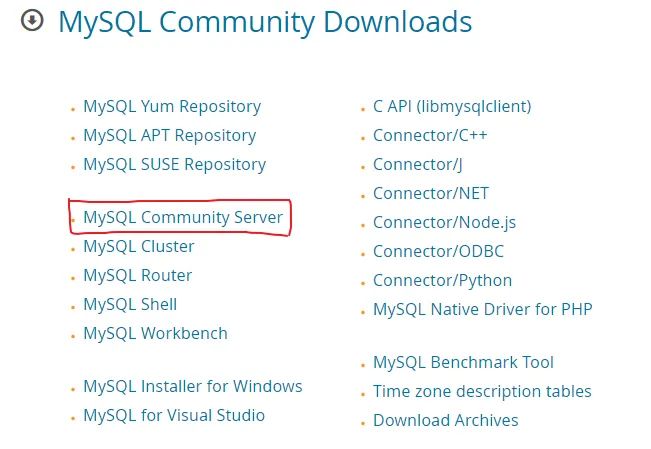Go to MySQL Shell downloads
Viewport: 651px width, 449px height.
[130, 304]
